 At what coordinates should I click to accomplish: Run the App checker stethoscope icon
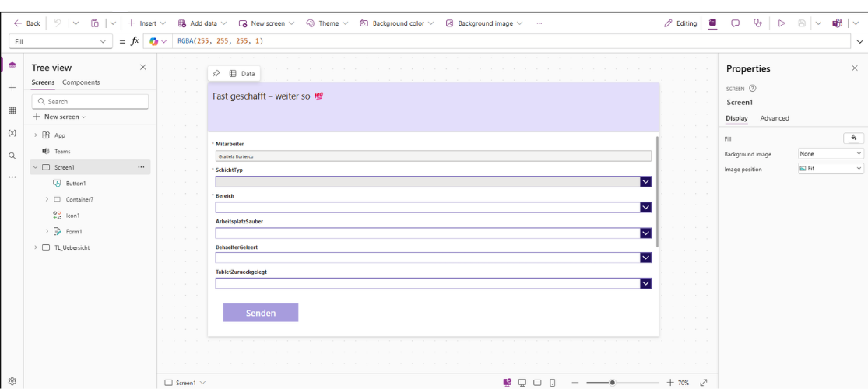click(757, 23)
